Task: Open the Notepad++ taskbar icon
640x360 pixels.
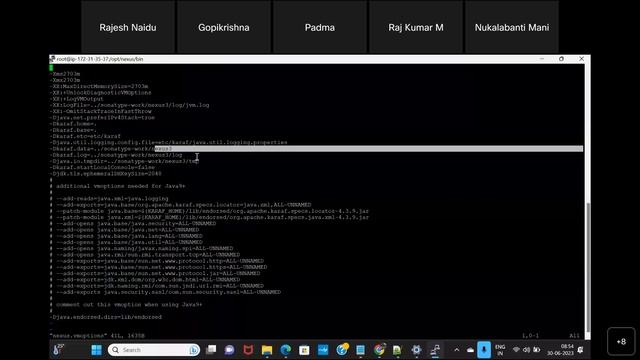Action: tap(398, 350)
